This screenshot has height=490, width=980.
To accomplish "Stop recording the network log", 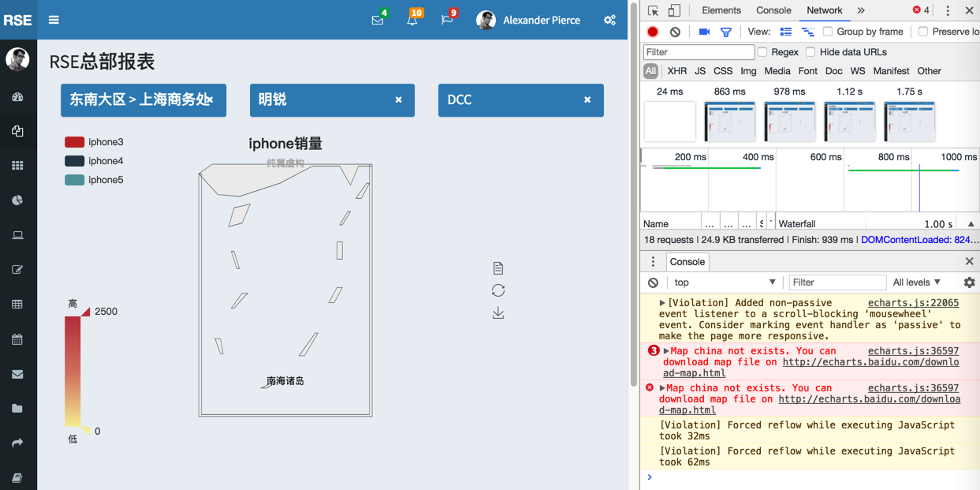I will tap(653, 32).
